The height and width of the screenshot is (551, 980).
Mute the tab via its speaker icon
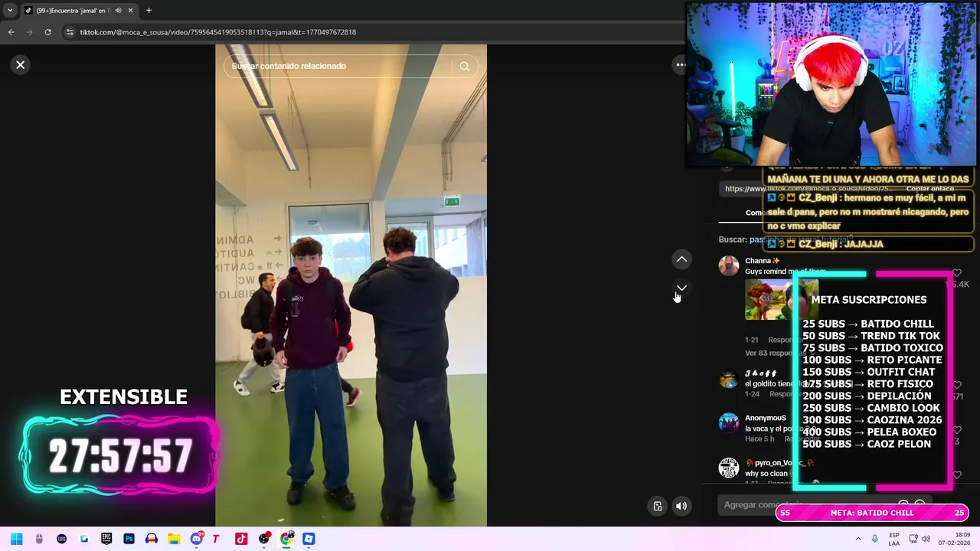[x=118, y=11]
